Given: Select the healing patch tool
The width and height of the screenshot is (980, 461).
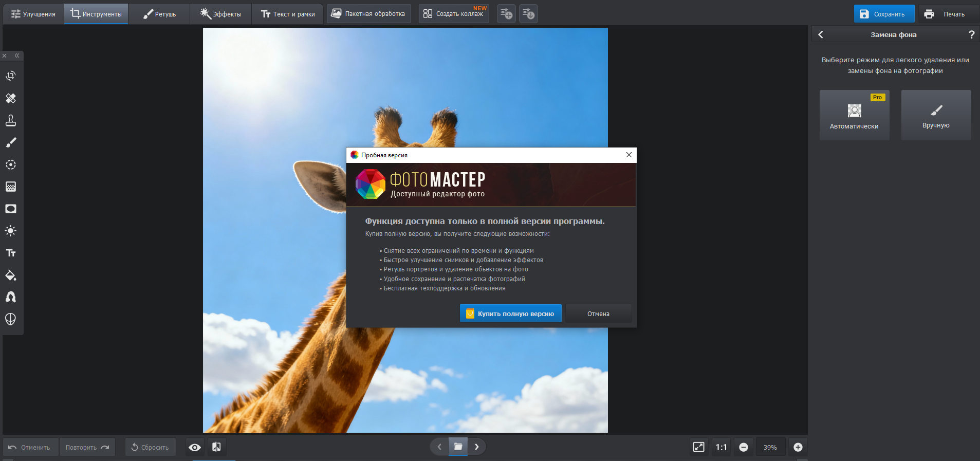Looking at the screenshot, I should click(11, 98).
